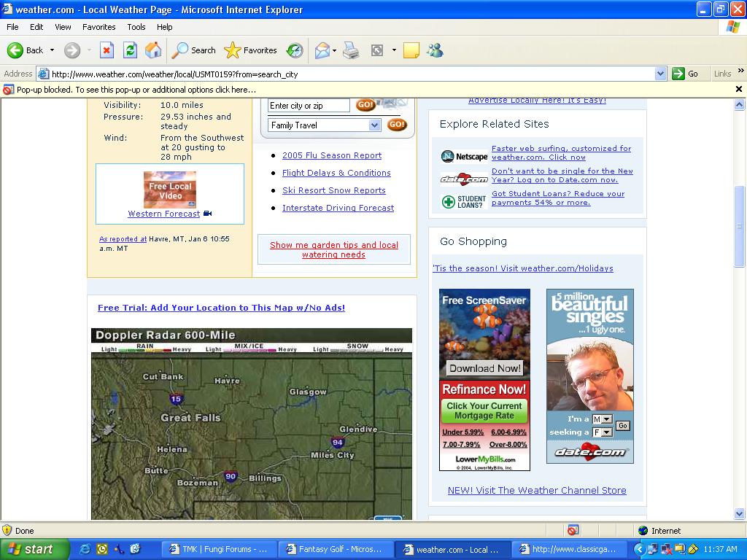Open the address bar dropdown arrow

[x=660, y=74]
